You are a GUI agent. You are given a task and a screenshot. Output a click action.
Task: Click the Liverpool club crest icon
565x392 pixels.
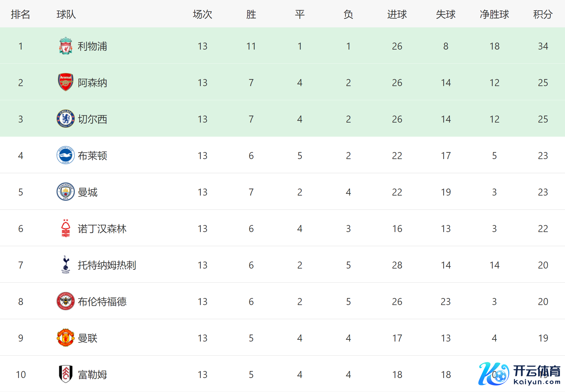65,46
